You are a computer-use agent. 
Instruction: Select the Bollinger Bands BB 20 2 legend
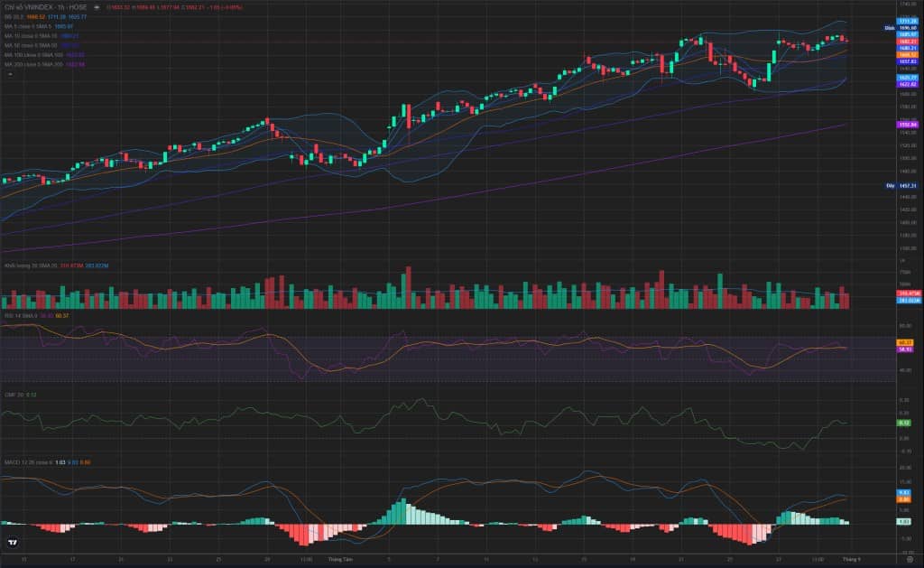[45, 17]
